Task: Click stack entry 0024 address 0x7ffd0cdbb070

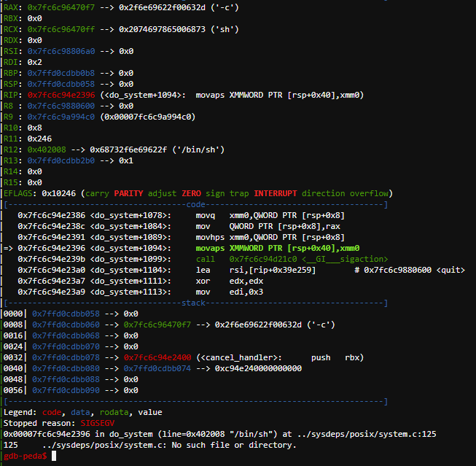Action: coord(66,346)
